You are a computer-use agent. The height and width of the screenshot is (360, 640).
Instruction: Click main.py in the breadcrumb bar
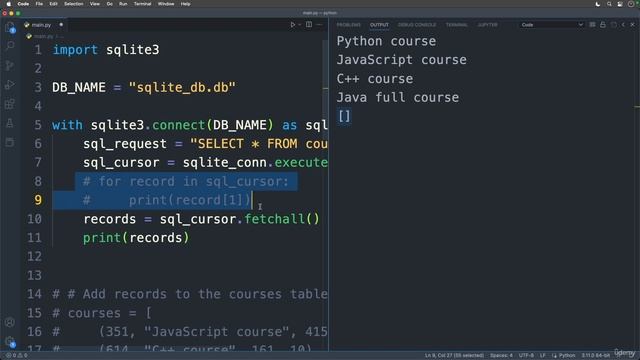43,36
